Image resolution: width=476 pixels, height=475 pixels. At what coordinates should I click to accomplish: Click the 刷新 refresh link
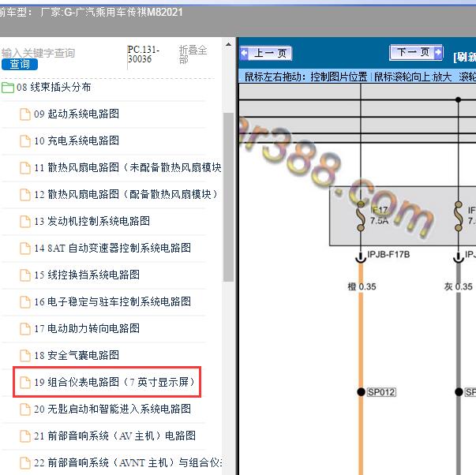(x=464, y=57)
